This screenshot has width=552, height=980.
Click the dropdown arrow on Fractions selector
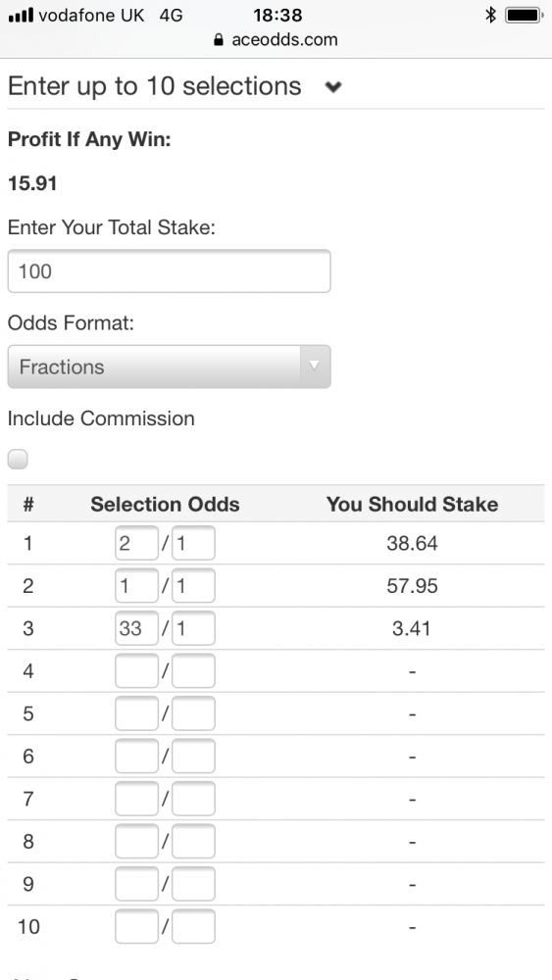(315, 367)
